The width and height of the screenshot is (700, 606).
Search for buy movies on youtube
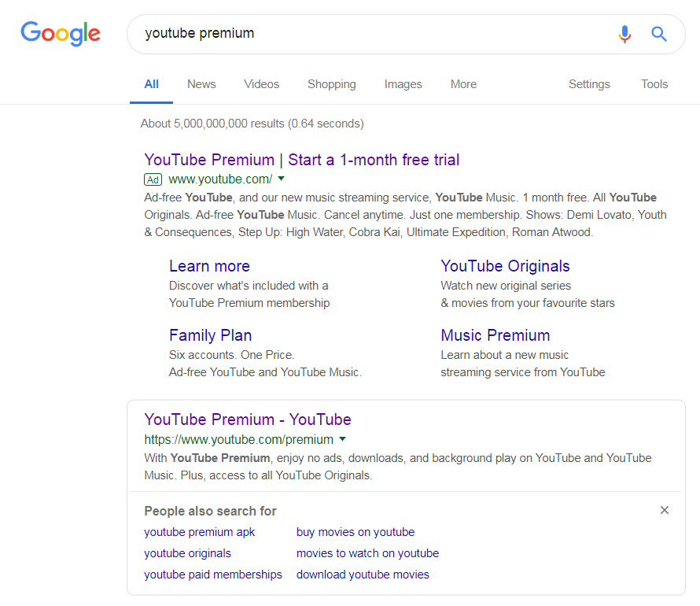[x=356, y=532]
